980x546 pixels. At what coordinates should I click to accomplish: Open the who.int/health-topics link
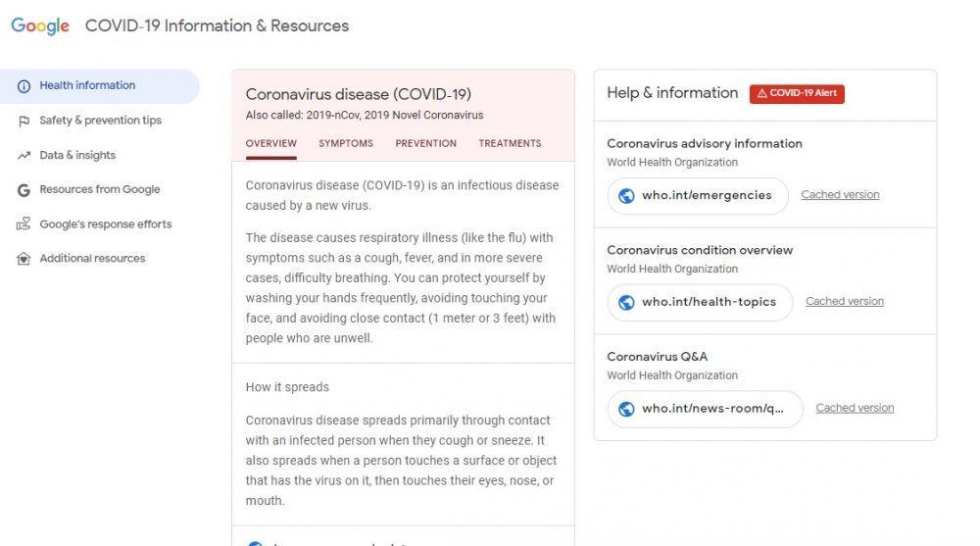(700, 303)
